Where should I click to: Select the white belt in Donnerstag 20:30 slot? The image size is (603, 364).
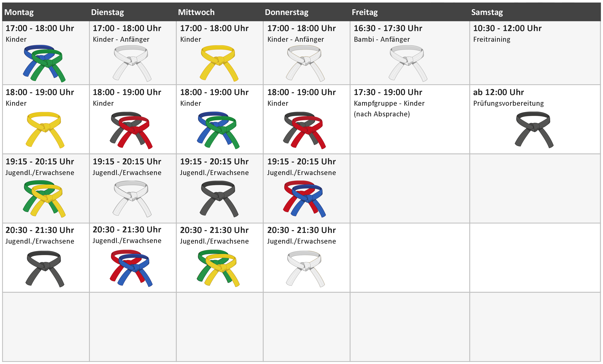305,268
